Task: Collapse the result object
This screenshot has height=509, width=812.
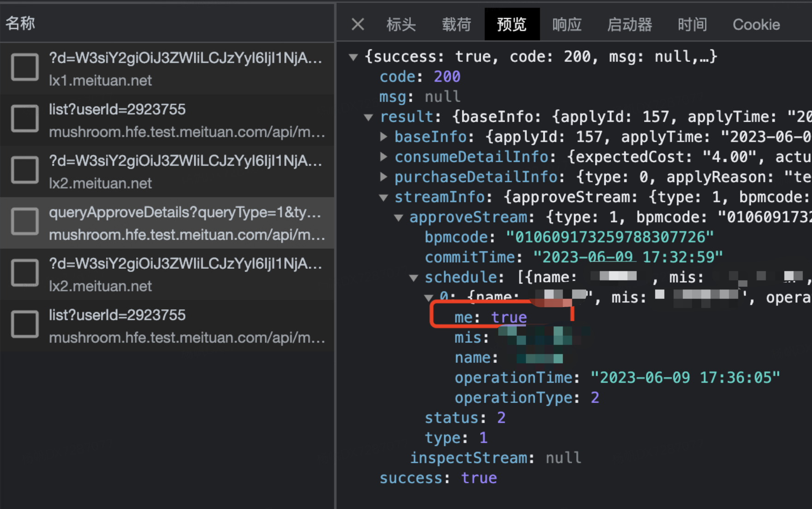Action: (x=369, y=117)
